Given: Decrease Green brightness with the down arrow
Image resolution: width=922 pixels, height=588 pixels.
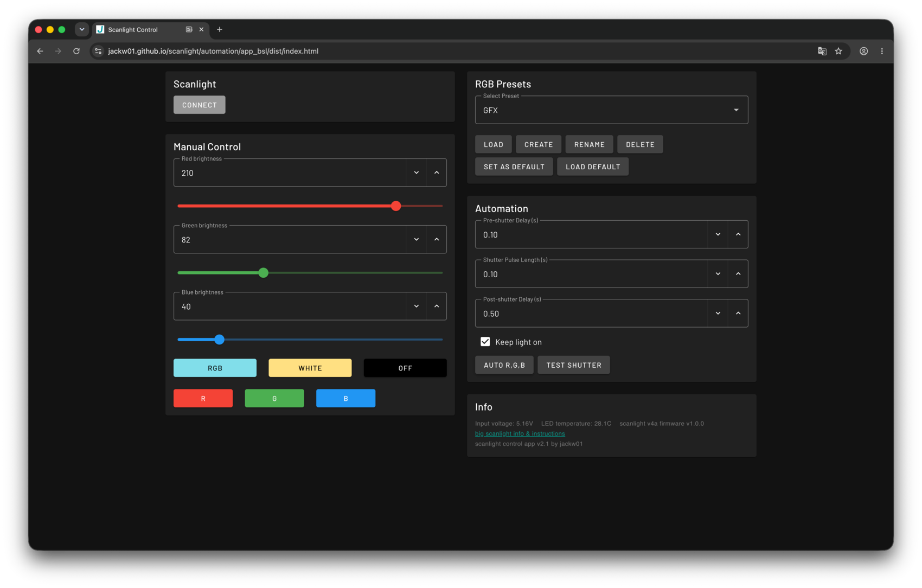Looking at the screenshot, I should point(417,239).
